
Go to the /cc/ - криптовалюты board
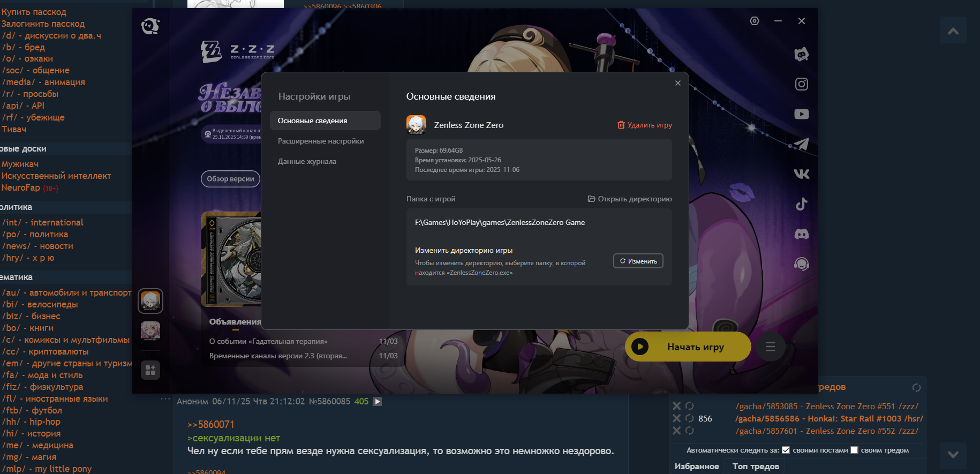(x=46, y=351)
